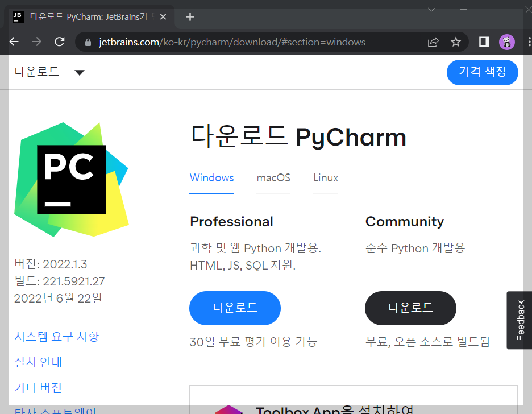The width and height of the screenshot is (532, 414).
Task: Open a new browser tab
Action: [190, 16]
